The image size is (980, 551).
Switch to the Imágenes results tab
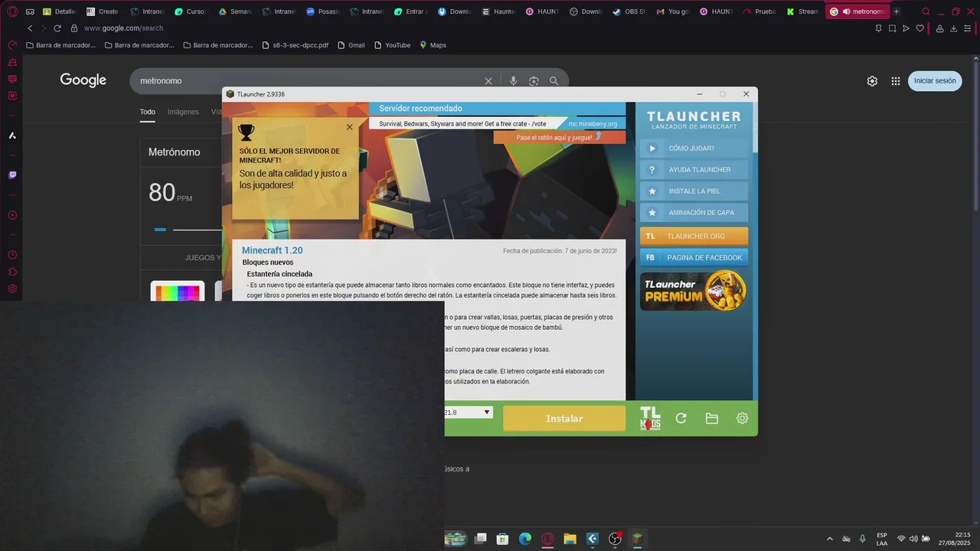(x=183, y=112)
